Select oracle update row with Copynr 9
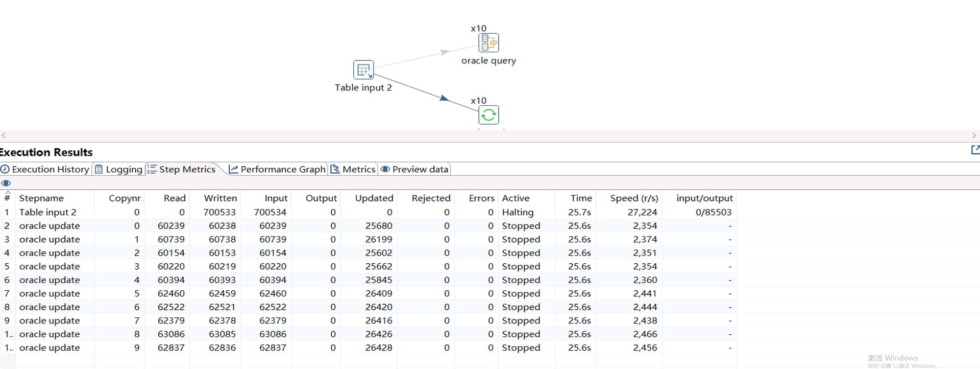Screen dimensions: 980x369 coord(50,348)
